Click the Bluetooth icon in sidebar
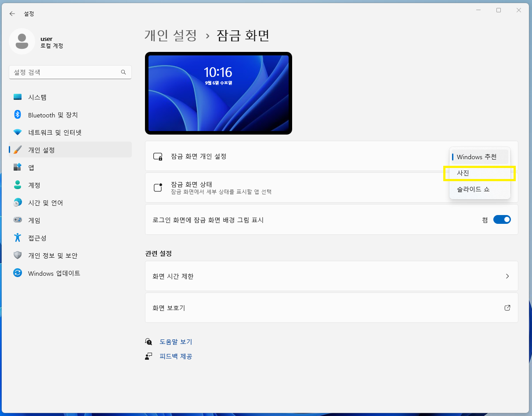The image size is (532, 416). pos(18,115)
